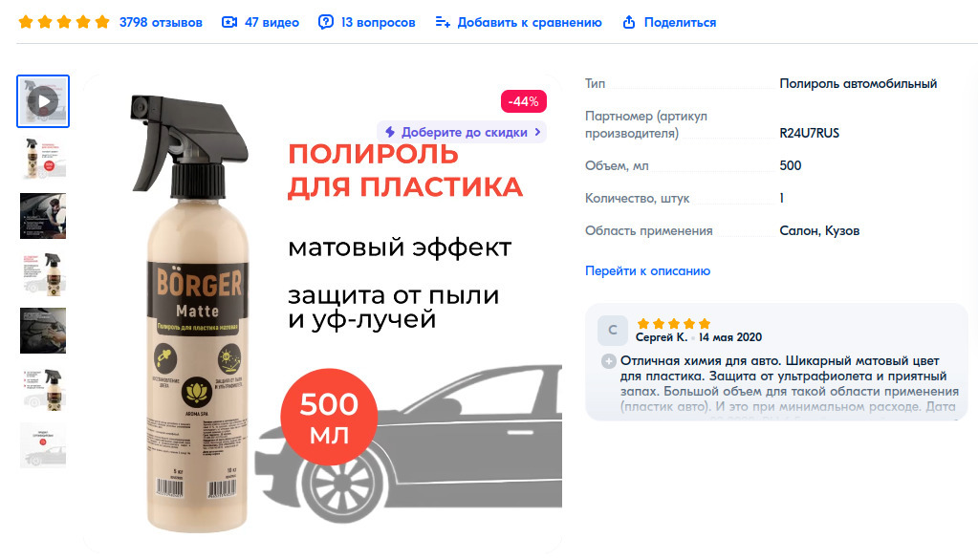Select the Поделиться share option

[x=680, y=22]
